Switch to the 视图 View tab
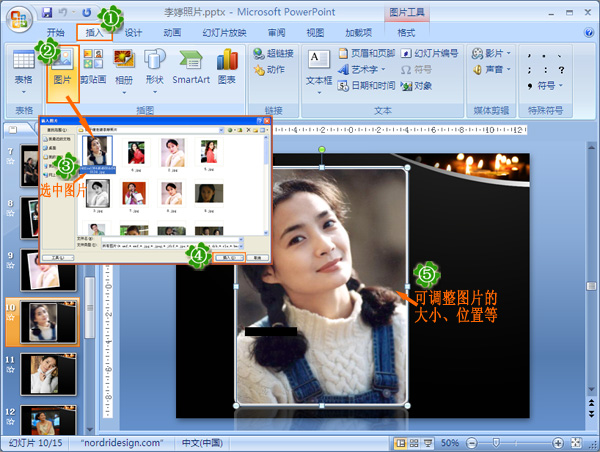This screenshot has height=452, width=600. click(315, 33)
